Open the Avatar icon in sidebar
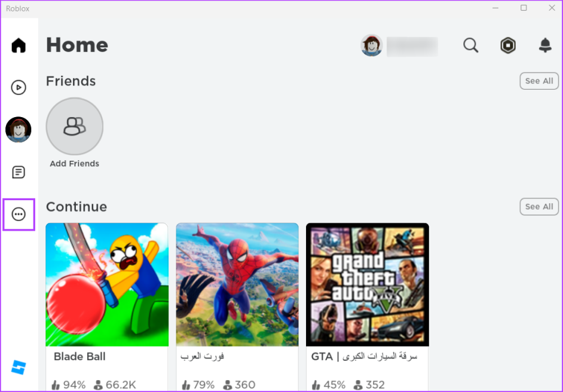Screen dimensions: 563x392 pos(19,129)
